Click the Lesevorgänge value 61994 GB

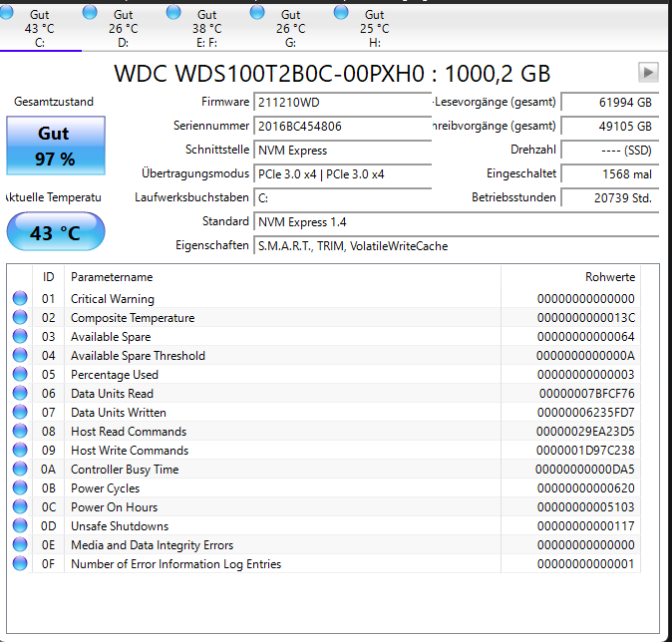610,103
